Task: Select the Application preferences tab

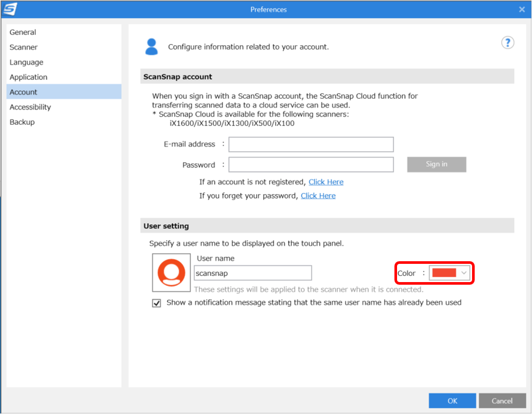Action: (x=64, y=77)
